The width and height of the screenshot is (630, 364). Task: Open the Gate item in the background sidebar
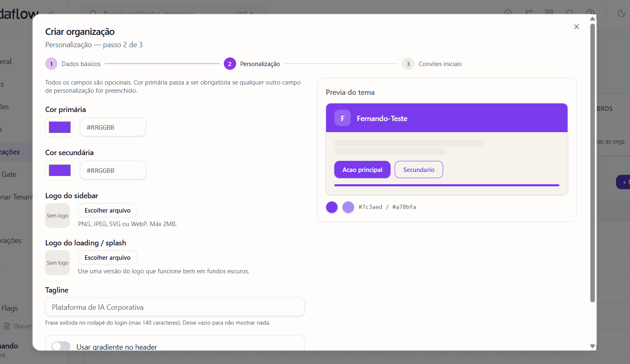(x=9, y=174)
